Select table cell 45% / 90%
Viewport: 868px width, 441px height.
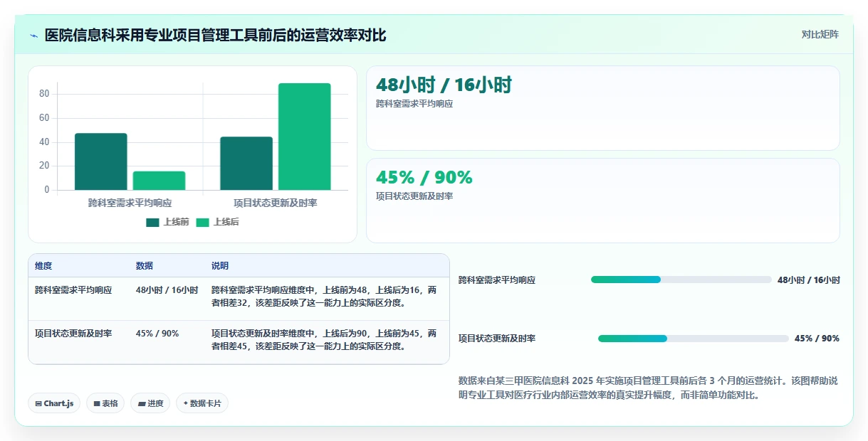click(x=157, y=333)
